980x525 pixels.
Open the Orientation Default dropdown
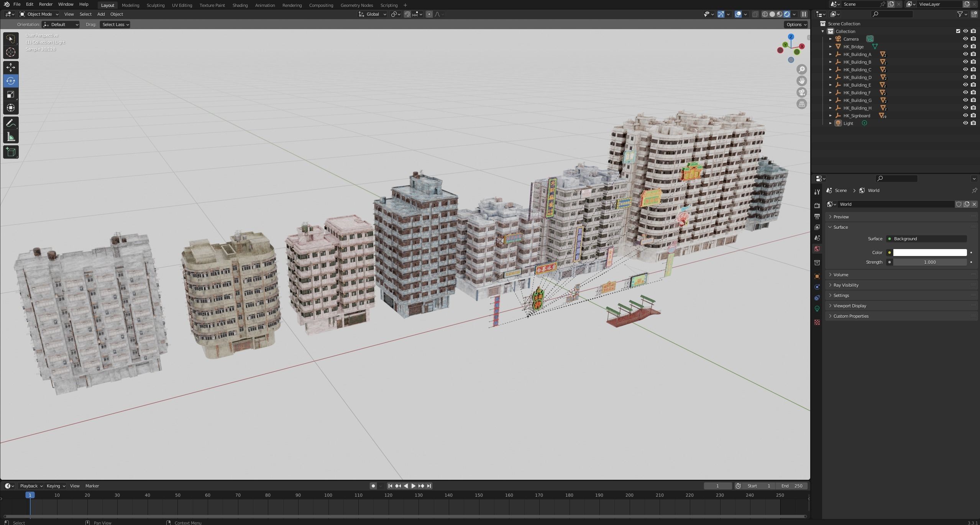pos(61,25)
